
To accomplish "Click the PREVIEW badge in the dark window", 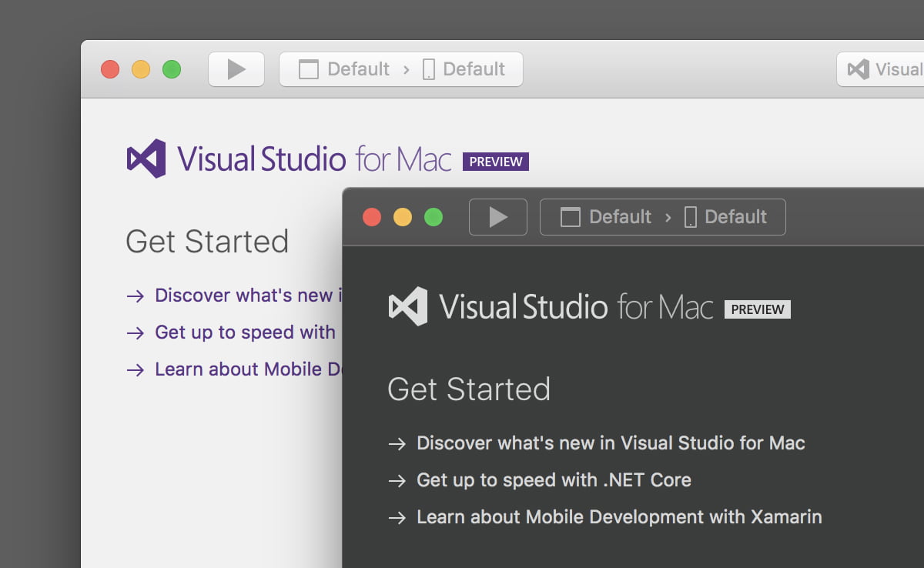I will coord(757,309).
